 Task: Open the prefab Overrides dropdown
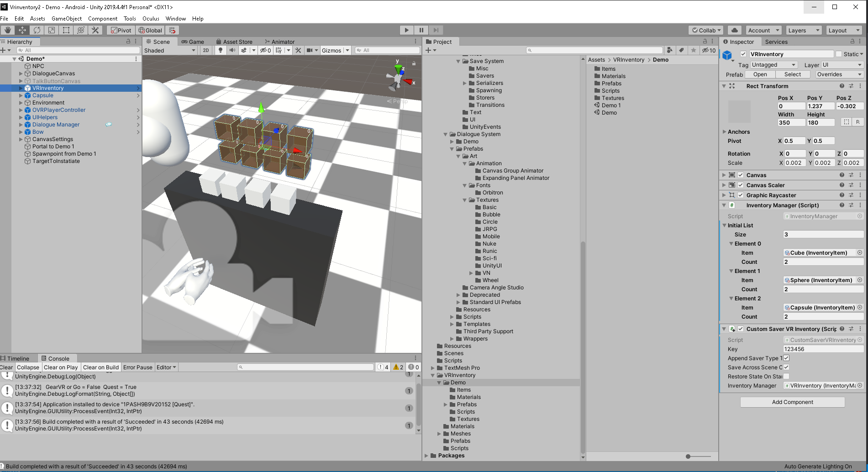pyautogui.click(x=839, y=74)
